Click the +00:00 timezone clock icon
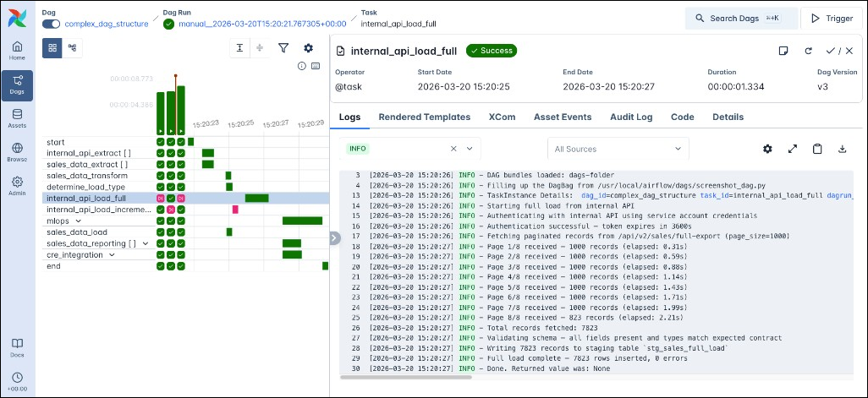This screenshot has width=868, height=398. pyautogui.click(x=17, y=381)
